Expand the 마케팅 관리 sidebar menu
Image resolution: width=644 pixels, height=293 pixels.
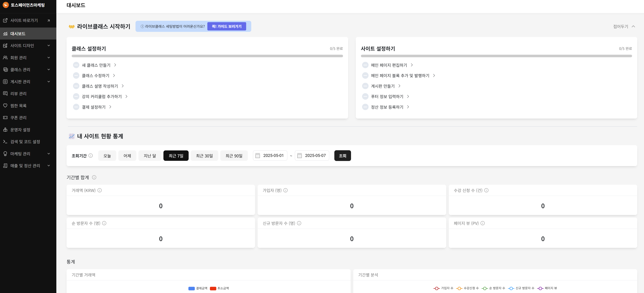[x=49, y=153]
